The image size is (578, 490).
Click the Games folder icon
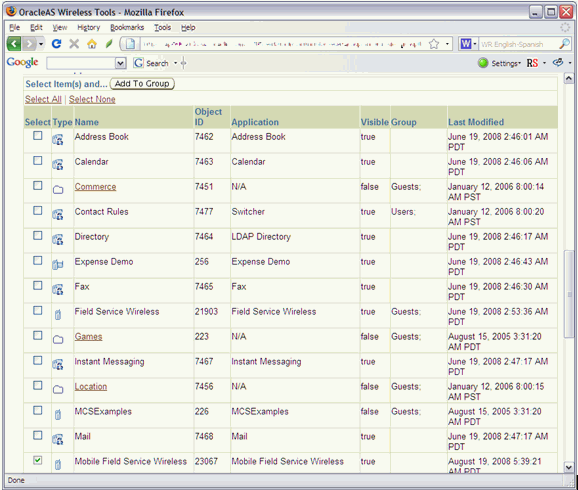pos(58,340)
